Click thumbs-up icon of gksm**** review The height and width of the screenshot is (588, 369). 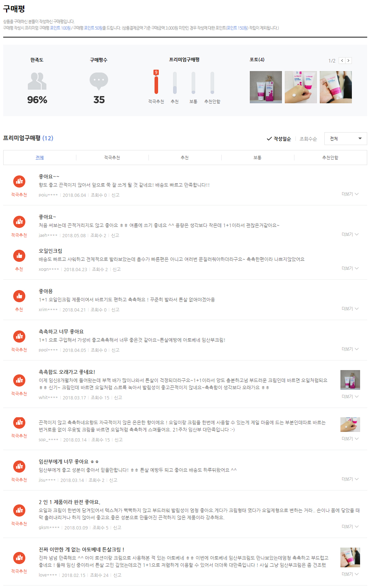(x=19, y=510)
